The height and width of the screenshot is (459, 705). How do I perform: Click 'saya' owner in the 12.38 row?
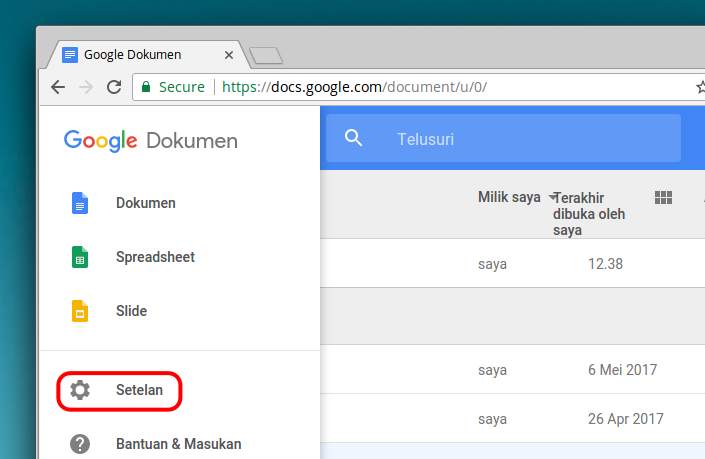tap(492, 264)
